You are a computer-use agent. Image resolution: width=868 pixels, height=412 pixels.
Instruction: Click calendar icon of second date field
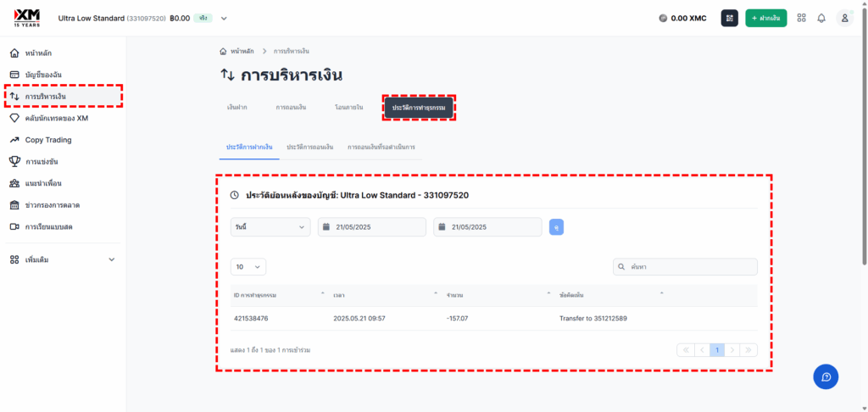[x=442, y=227]
